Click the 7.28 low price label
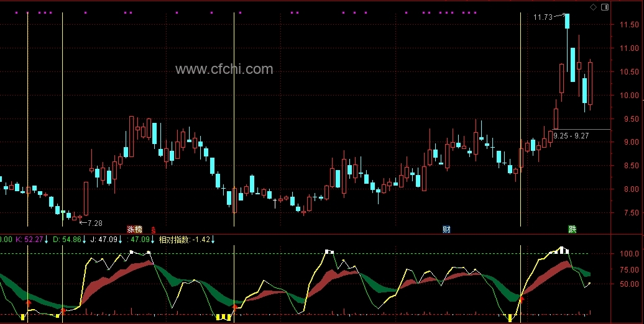Screen dimensions: 644x324 point(95,223)
